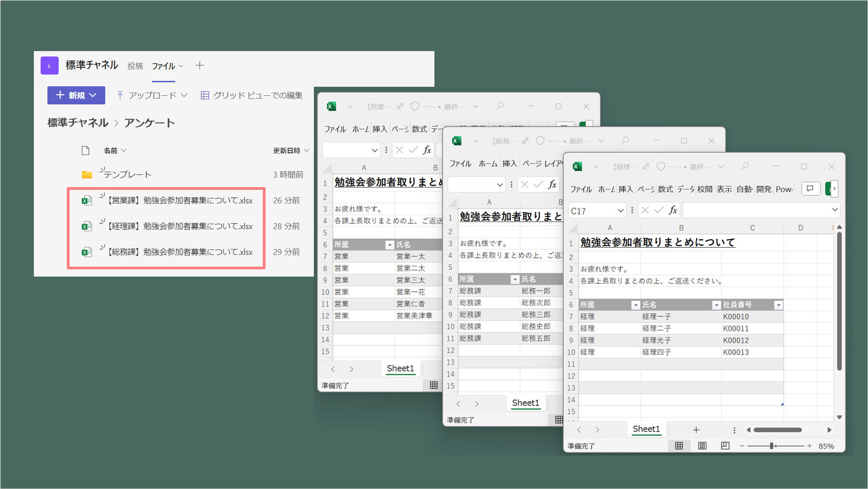Add a new tab with plus icon
Image resolution: width=868 pixels, height=489 pixels.
(200, 65)
